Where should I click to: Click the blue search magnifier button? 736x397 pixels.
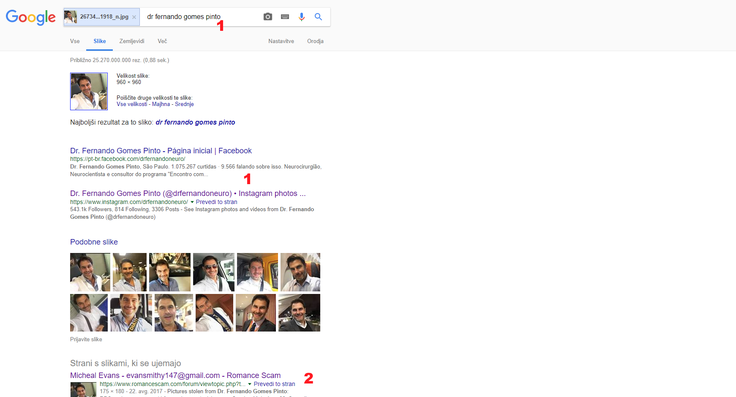318,16
